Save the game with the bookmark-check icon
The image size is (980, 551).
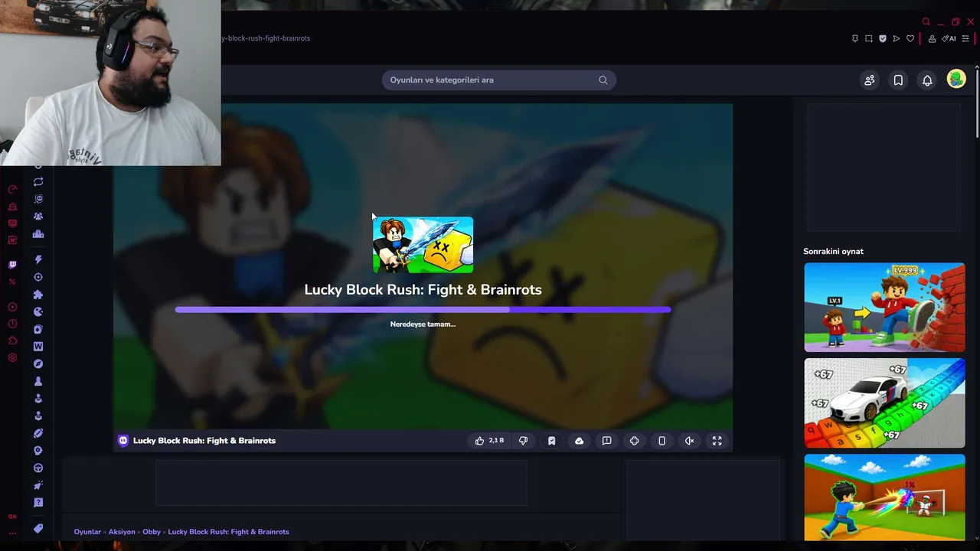[551, 441]
